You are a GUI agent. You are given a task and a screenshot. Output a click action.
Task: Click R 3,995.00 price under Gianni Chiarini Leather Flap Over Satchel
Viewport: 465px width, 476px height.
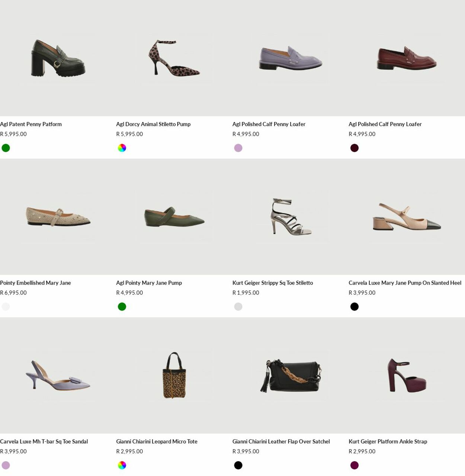(246, 451)
